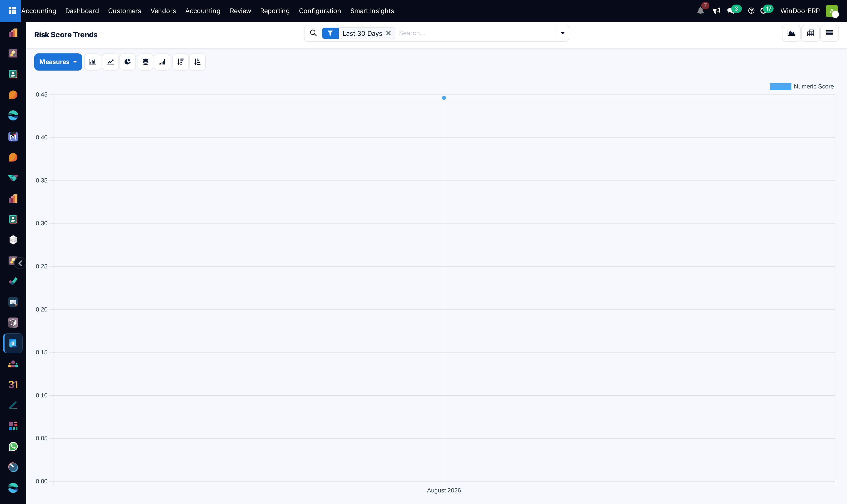The image size is (847, 504).
Task: Open the WhatsApp app in sidebar
Action: tap(13, 447)
